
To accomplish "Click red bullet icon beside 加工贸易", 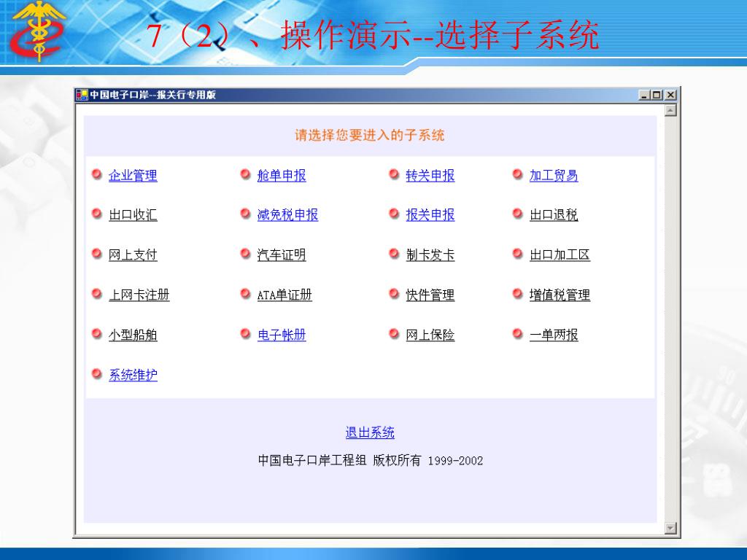I will pos(517,174).
